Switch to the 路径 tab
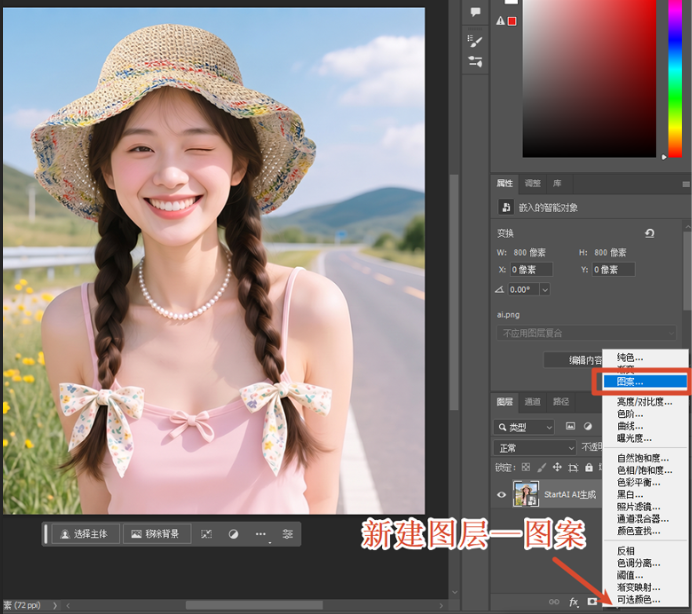This screenshot has height=614, width=692. [x=560, y=402]
